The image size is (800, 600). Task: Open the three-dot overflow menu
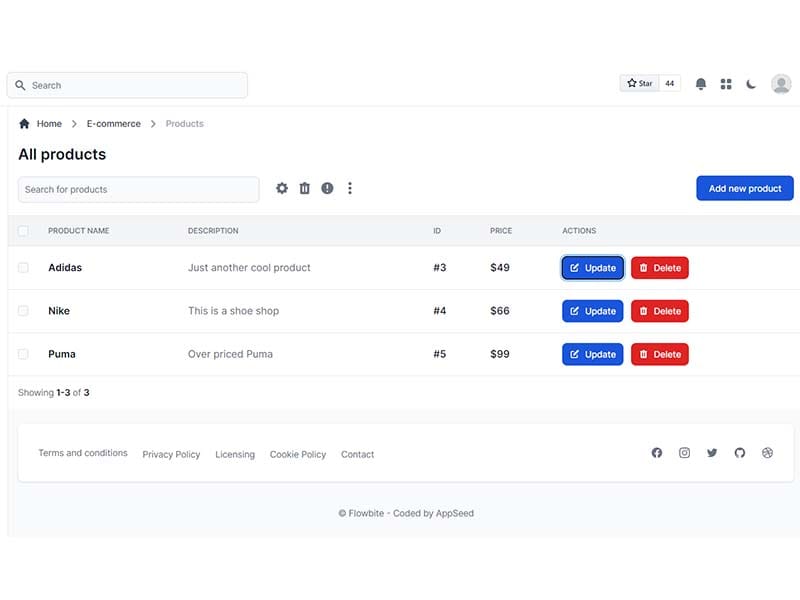click(350, 188)
